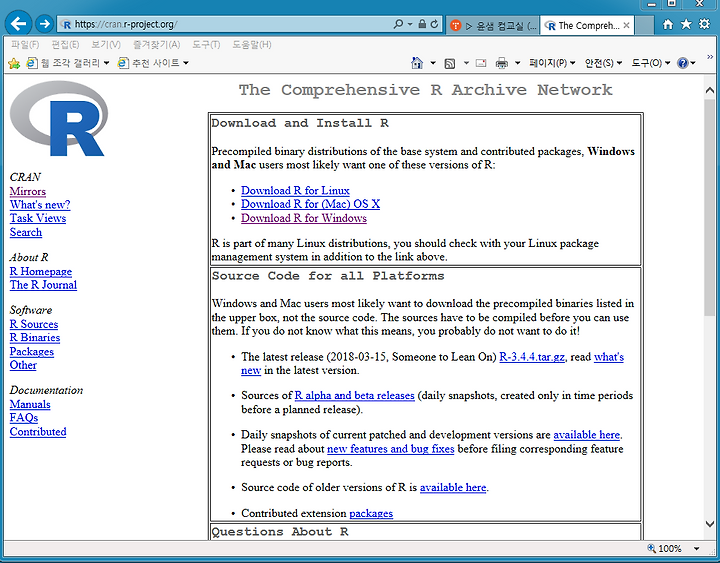720x563 pixels.
Task: Open the sidebar Search link
Action: click(26, 232)
